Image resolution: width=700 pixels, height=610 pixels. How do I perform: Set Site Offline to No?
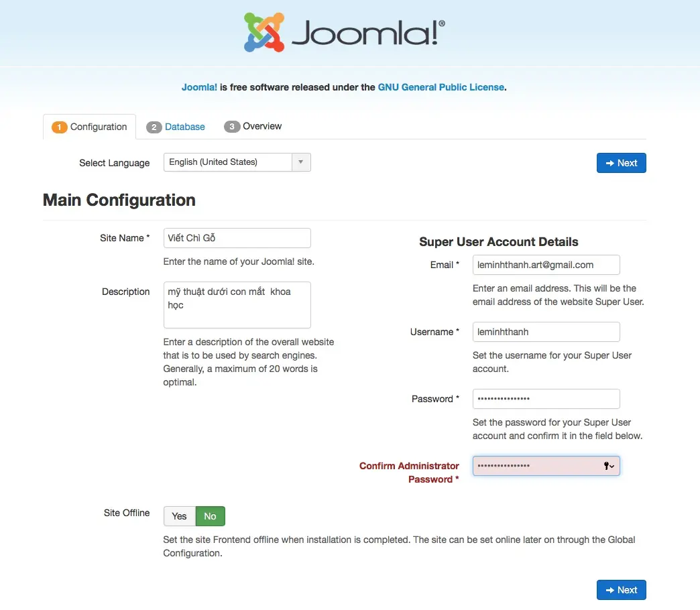pyautogui.click(x=211, y=516)
